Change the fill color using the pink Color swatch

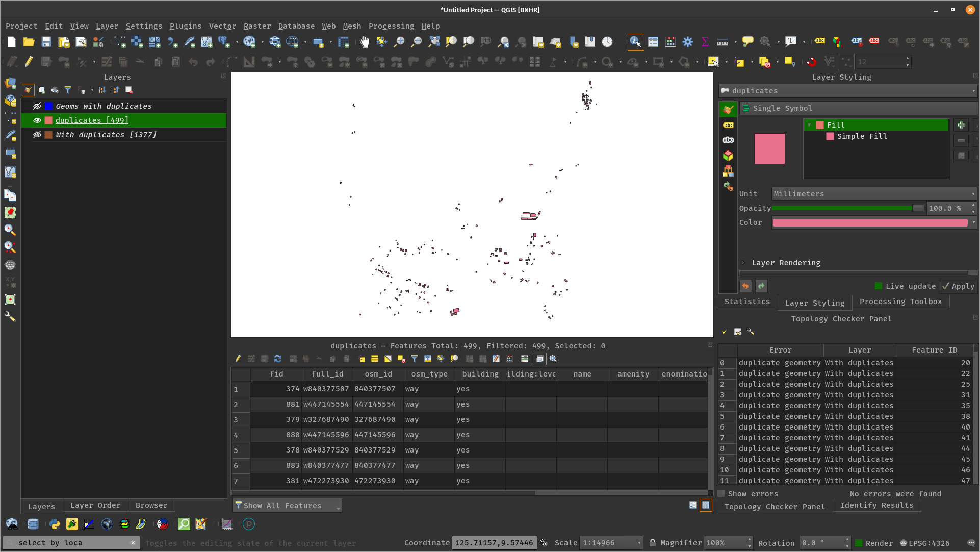pos(869,222)
